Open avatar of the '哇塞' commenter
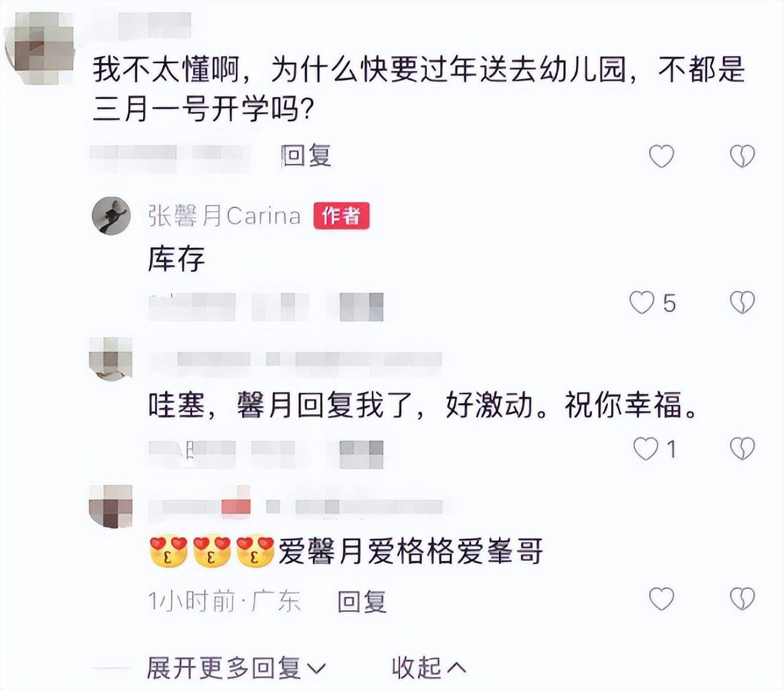The width and height of the screenshot is (784, 690). [111, 358]
